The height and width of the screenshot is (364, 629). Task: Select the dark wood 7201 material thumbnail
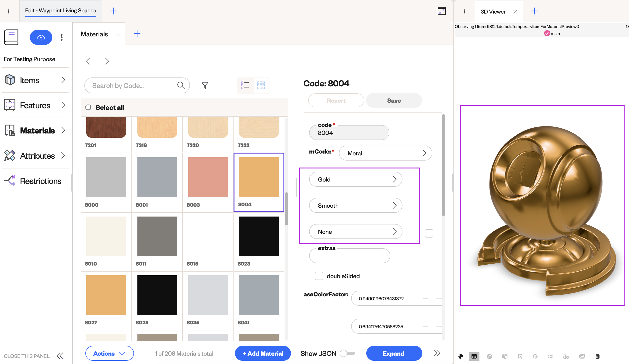tap(106, 127)
